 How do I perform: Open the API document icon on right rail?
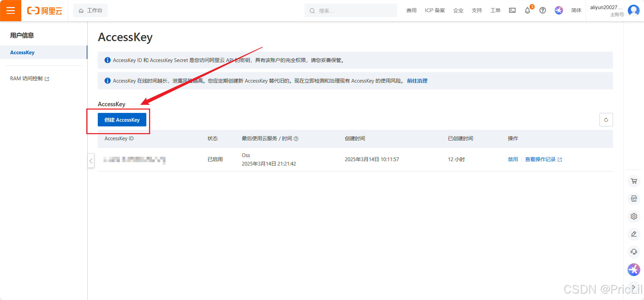(x=634, y=199)
